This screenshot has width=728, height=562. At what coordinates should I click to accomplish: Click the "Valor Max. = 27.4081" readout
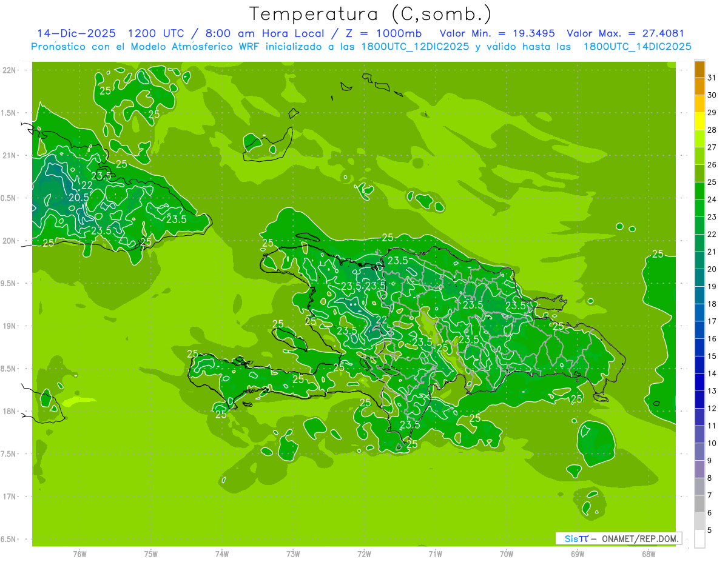625,33
